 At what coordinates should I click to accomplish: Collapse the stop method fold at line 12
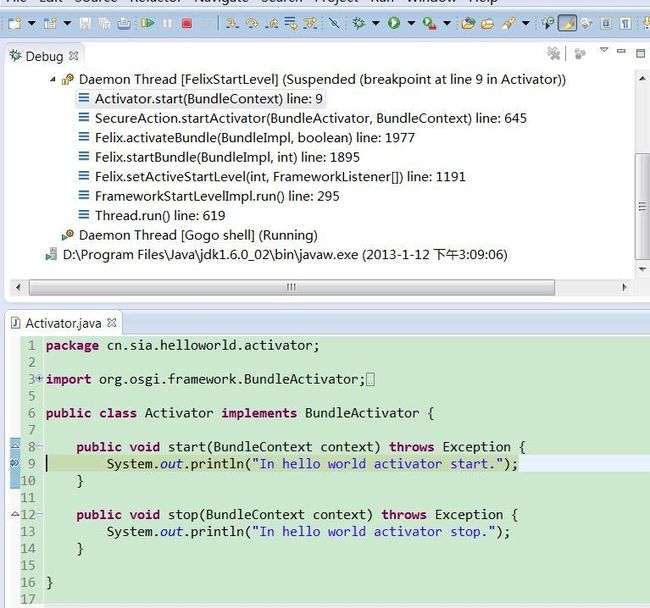[40, 514]
